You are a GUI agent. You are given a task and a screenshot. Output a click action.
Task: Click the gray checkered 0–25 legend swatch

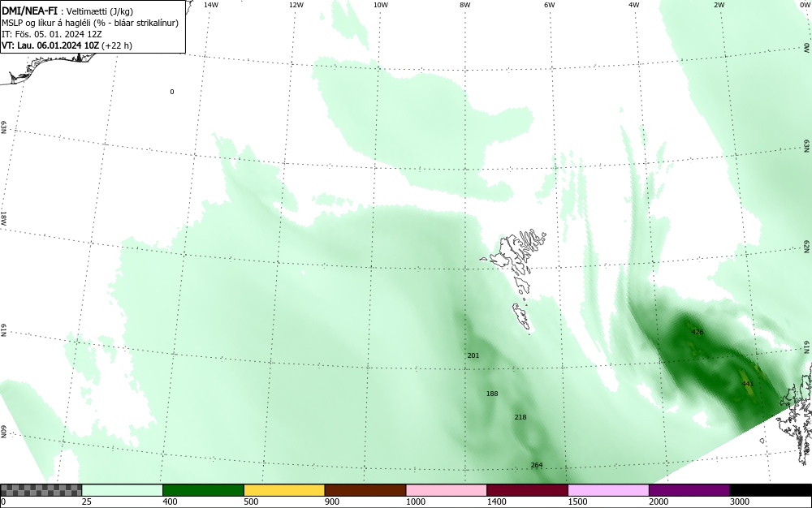(41, 490)
